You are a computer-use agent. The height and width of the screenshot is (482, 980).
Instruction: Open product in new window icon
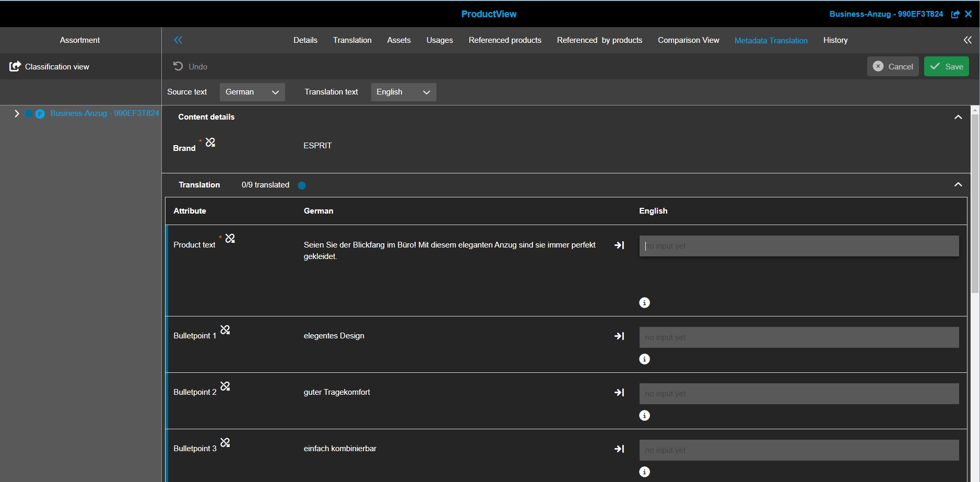955,14
